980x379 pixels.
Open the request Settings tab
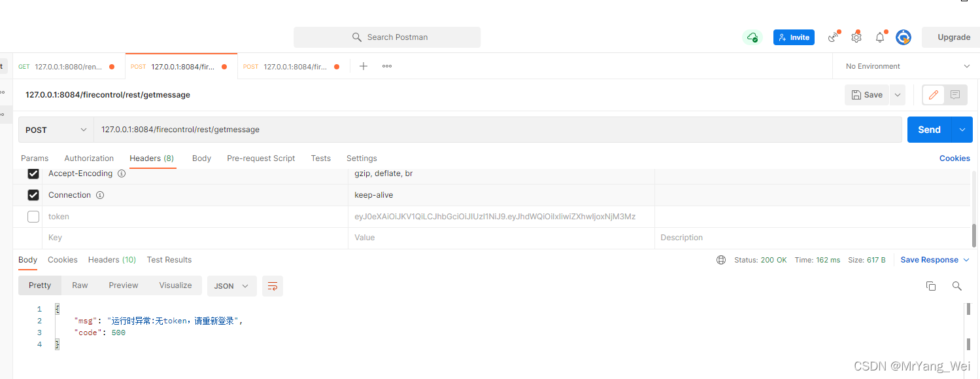[x=362, y=158]
